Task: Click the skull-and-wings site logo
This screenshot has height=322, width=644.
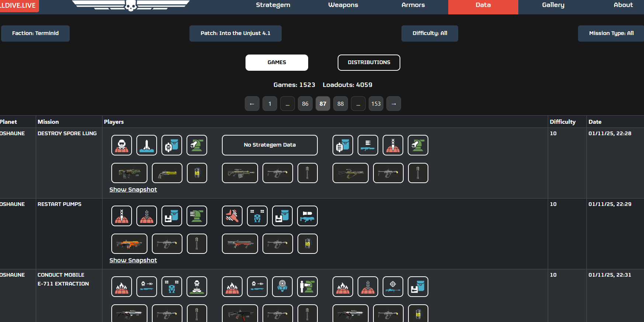Action: pyautogui.click(x=131, y=5)
